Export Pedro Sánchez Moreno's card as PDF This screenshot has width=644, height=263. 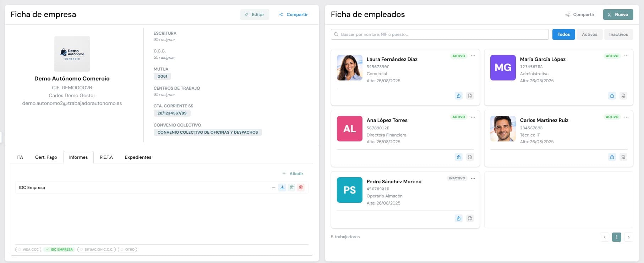click(470, 218)
